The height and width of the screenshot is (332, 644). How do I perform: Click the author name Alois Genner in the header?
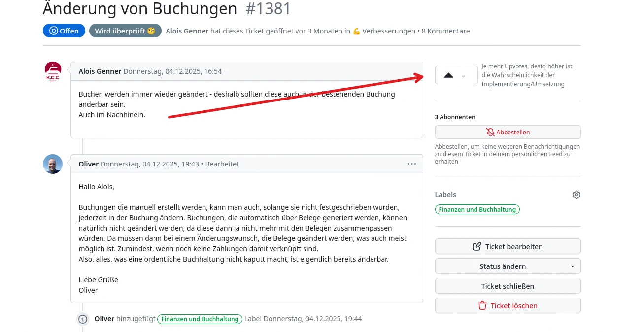(x=187, y=31)
